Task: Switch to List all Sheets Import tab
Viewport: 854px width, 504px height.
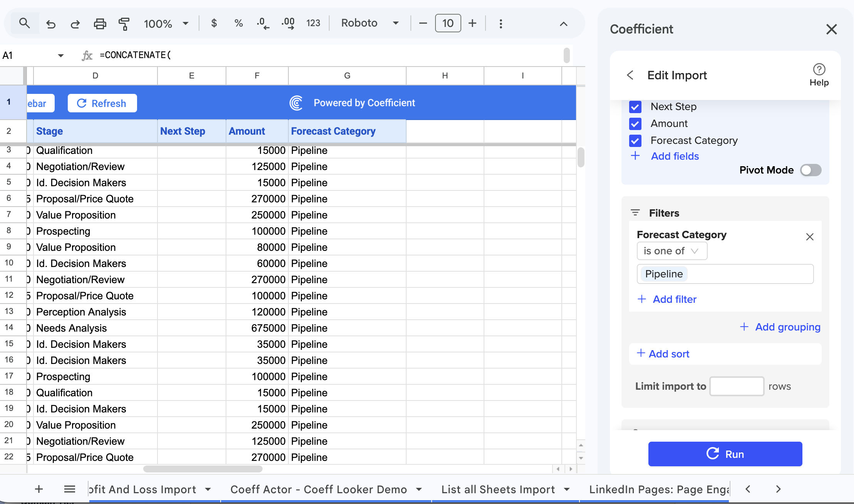Action: pyautogui.click(x=498, y=489)
